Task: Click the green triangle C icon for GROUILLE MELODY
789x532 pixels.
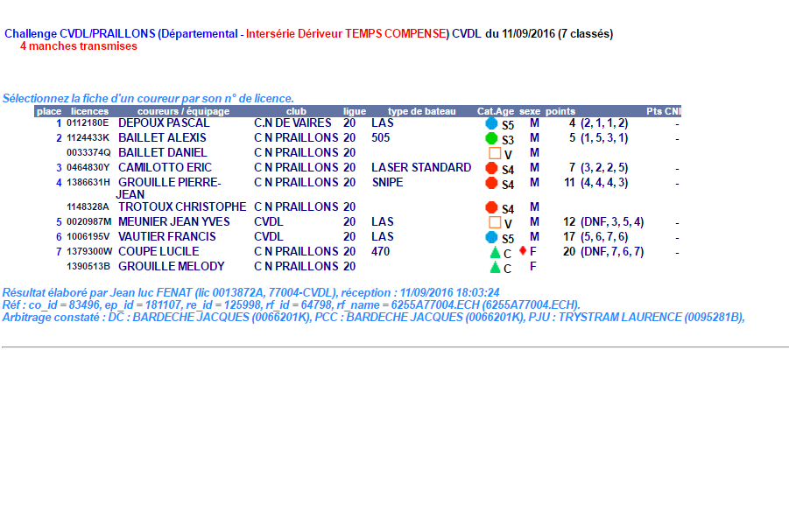Action: coord(495,267)
